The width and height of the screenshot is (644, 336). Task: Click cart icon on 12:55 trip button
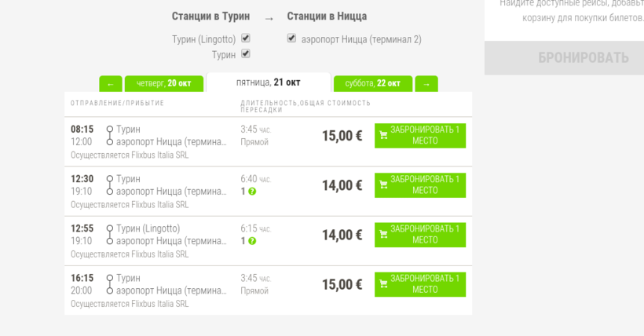click(x=383, y=235)
